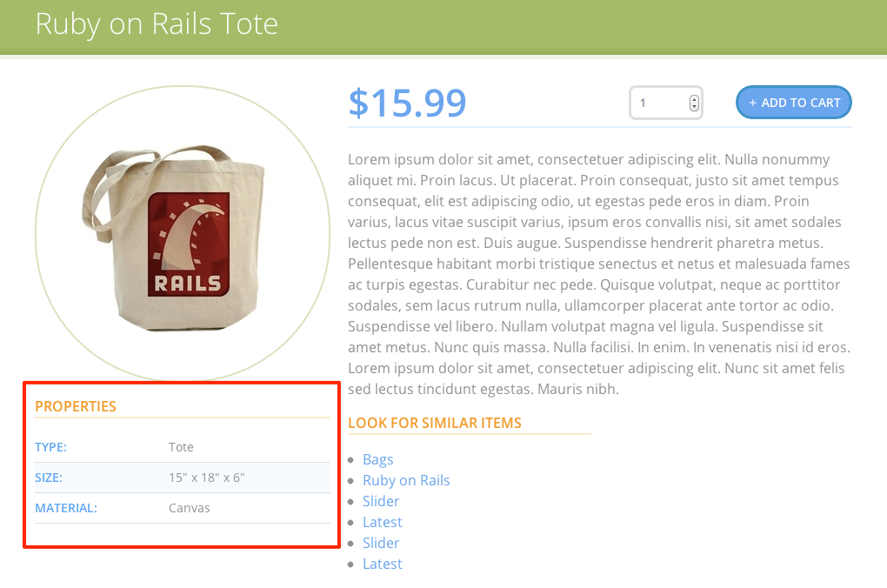887x588 pixels.
Task: Click the Ruby on Rails Tote page title
Action: tap(157, 24)
